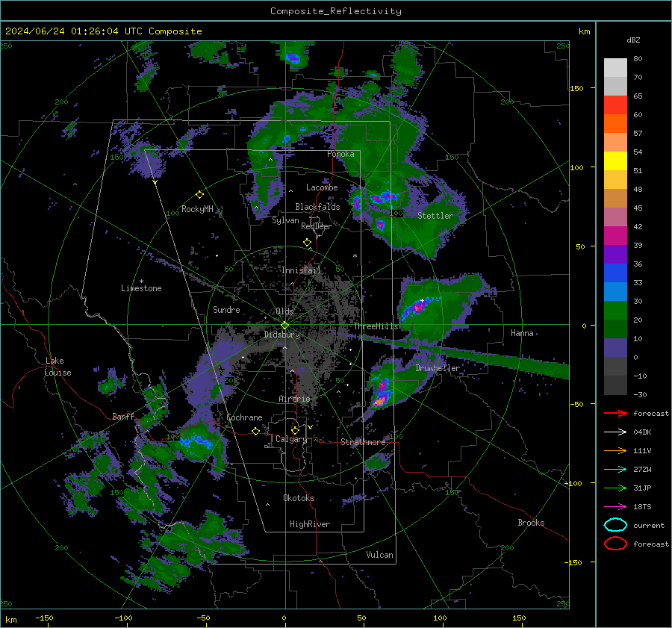
Task: Click the Limestone label
Action: coord(141,288)
